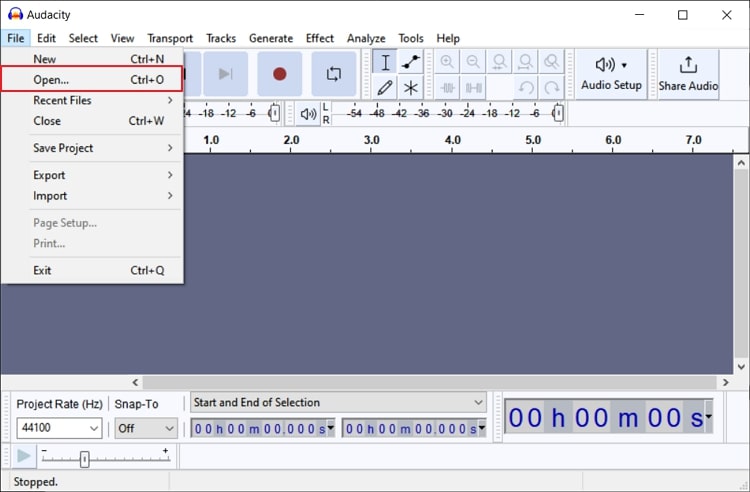This screenshot has width=750, height=492.
Task: Click the Record button
Action: pyautogui.click(x=280, y=74)
